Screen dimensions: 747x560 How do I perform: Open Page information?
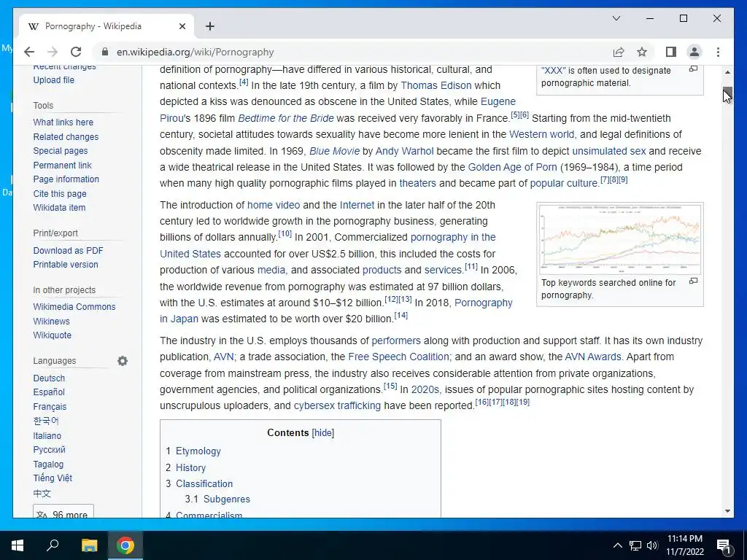click(66, 179)
